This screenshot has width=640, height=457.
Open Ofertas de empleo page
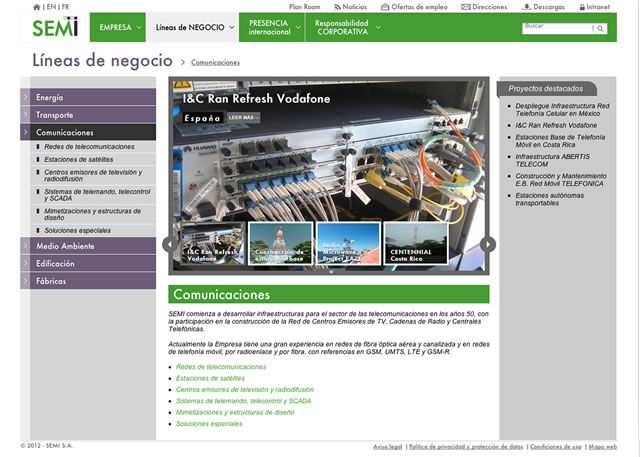(414, 7)
